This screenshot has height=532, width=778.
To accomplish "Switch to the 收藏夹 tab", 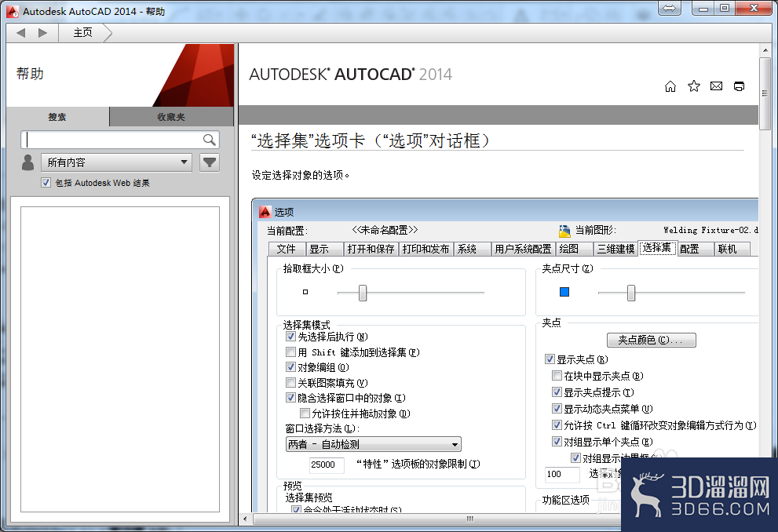I will (171, 117).
